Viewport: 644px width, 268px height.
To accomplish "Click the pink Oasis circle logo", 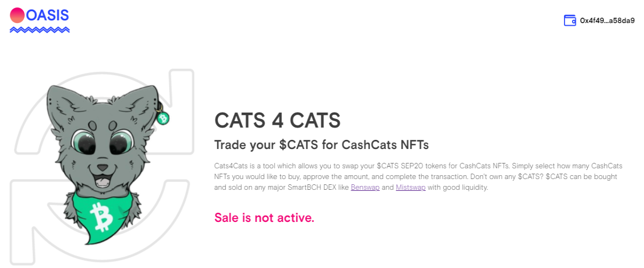I will pos(18,14).
